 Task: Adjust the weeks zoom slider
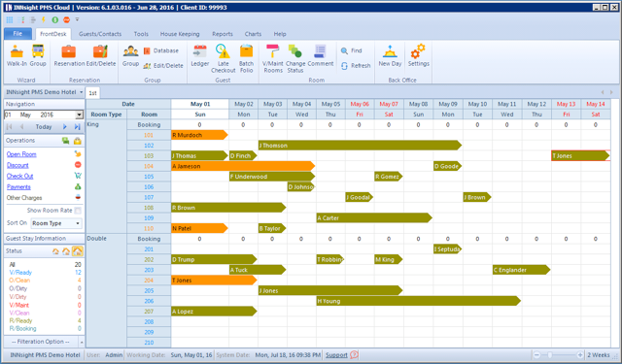point(550,355)
